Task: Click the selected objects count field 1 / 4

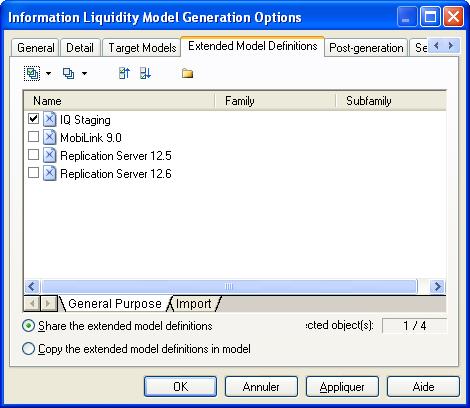Action: click(x=414, y=326)
